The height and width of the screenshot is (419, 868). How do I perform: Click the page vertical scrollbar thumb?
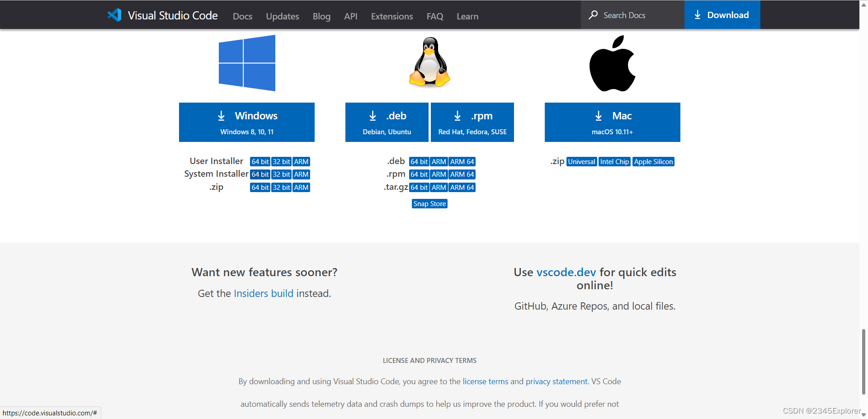[863, 362]
